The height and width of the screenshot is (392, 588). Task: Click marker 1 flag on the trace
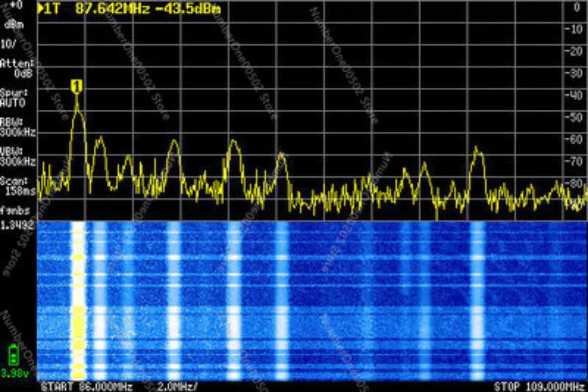(x=77, y=87)
